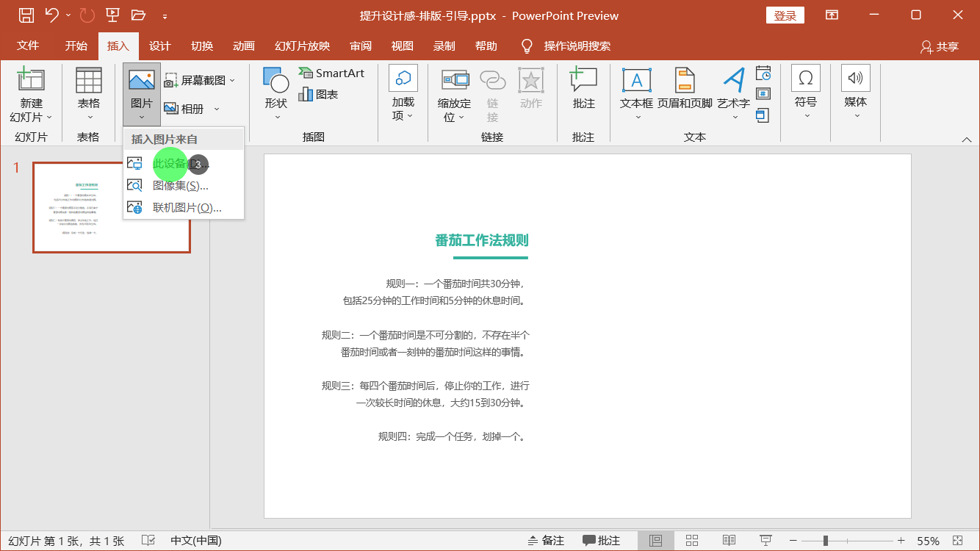Click the slide number icon
This screenshot has width=980, height=551.
(763, 94)
